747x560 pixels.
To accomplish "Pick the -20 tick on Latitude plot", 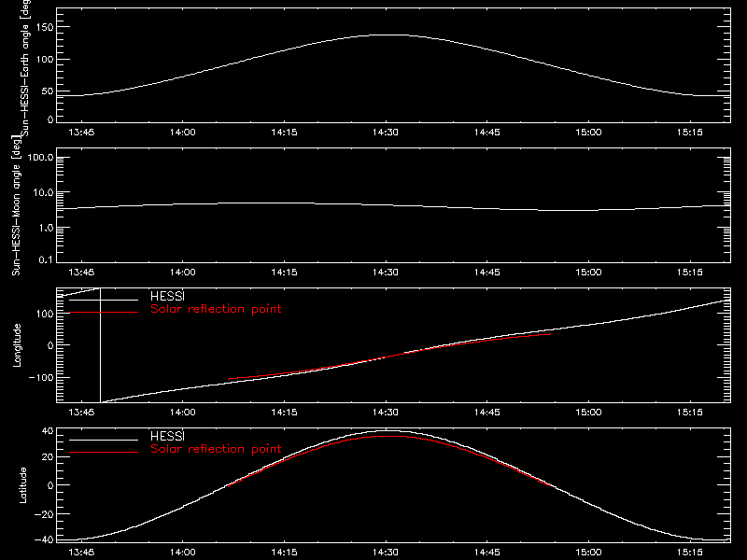I will point(44,514).
